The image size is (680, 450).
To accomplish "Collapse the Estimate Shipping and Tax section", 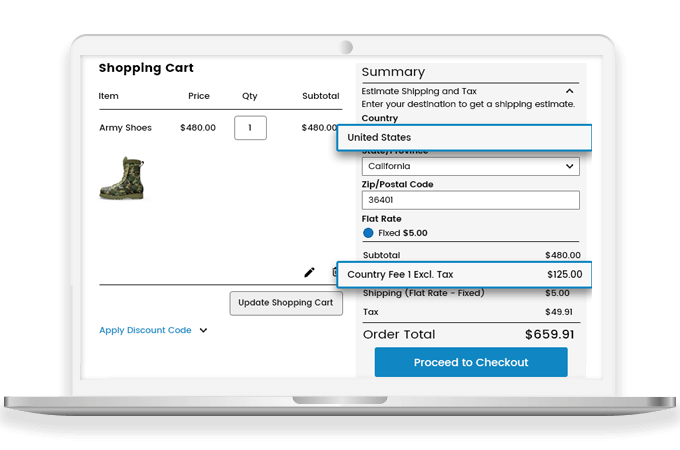I will point(570,91).
